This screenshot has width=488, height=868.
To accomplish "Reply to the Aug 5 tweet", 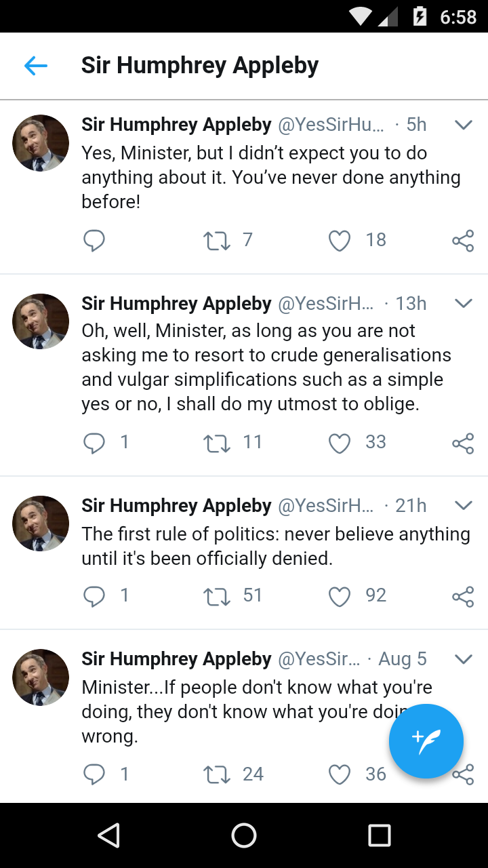I will 94,774.
